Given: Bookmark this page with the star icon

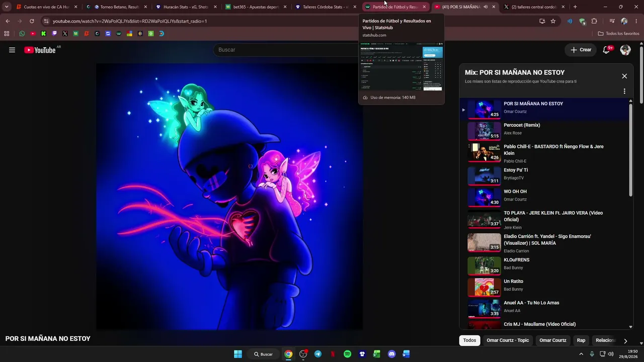Looking at the screenshot, I should coord(553,21).
